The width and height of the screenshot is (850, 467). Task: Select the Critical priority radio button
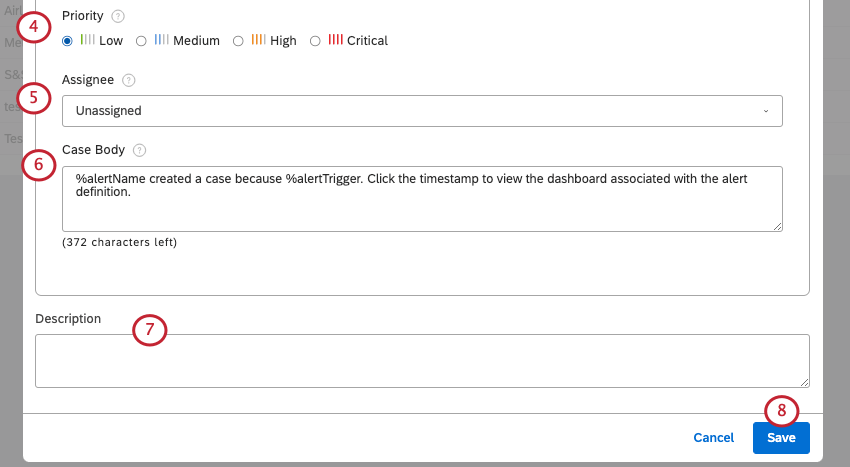(x=315, y=41)
